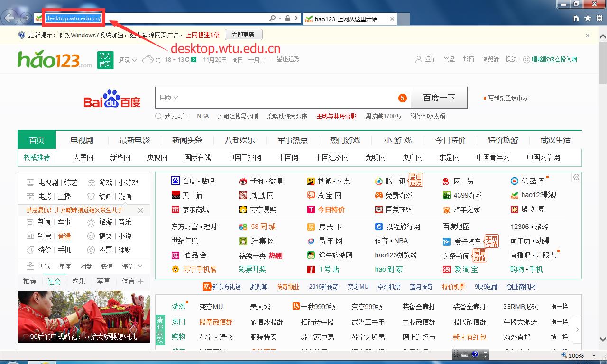Click the 立即更新 button
Screen dimensions: 607x364
[x=243, y=35]
